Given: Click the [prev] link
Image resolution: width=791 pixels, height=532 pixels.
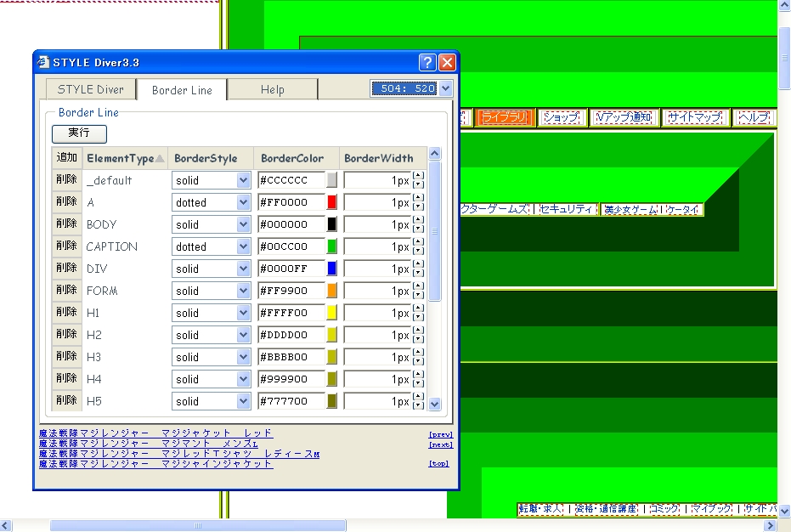Looking at the screenshot, I should click(x=441, y=434).
